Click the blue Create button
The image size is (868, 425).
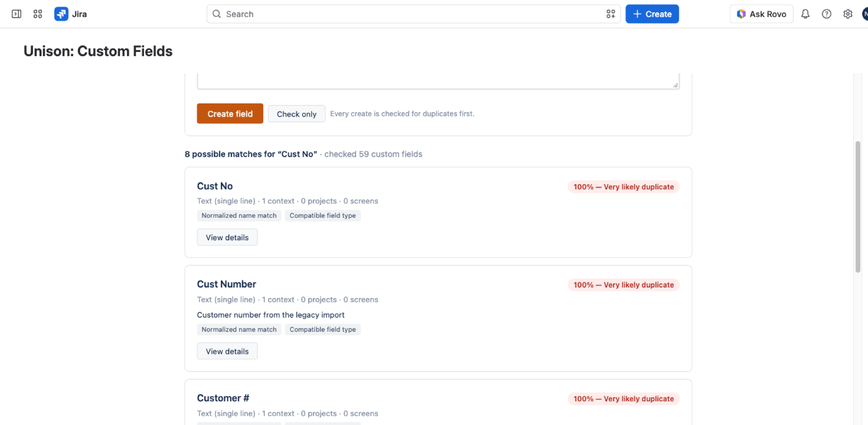(x=652, y=14)
